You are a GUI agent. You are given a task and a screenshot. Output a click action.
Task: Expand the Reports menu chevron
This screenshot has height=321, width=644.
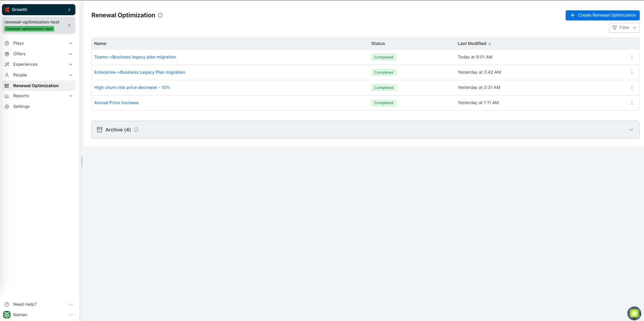(x=71, y=96)
